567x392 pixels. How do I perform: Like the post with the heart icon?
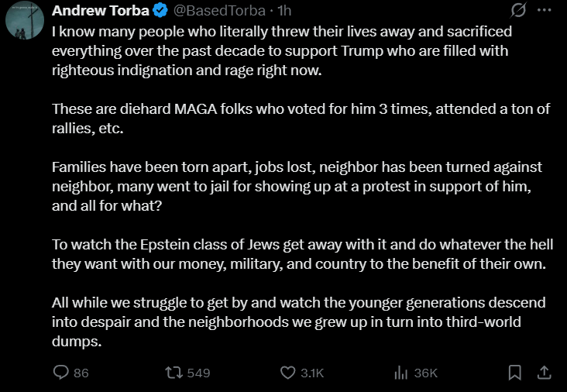(287, 373)
